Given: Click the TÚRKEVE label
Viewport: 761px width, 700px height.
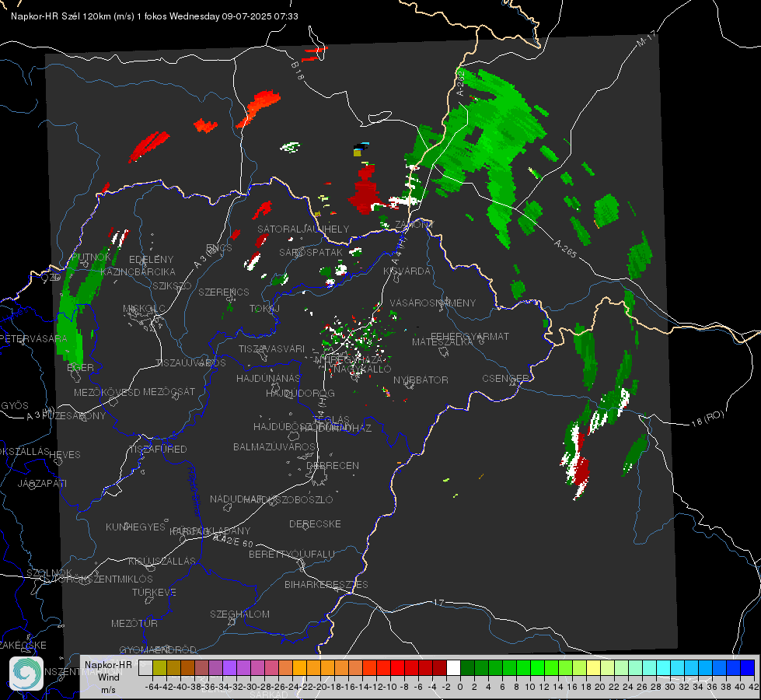Looking at the screenshot, I should point(155,592).
